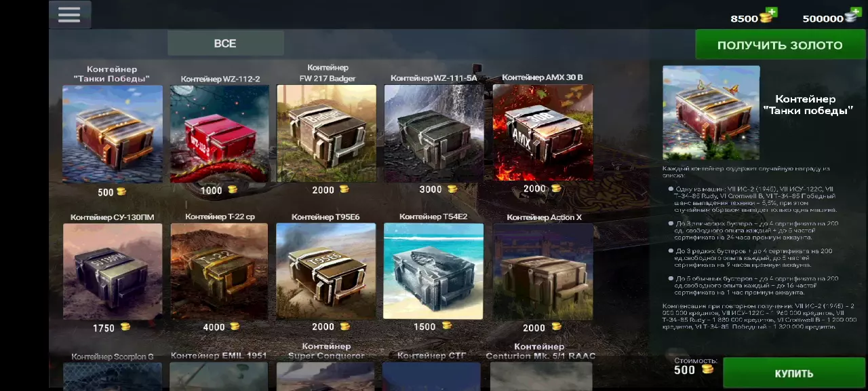This screenshot has width=868, height=391.
Task: Select the T95E6 container crate
Action: tap(326, 272)
